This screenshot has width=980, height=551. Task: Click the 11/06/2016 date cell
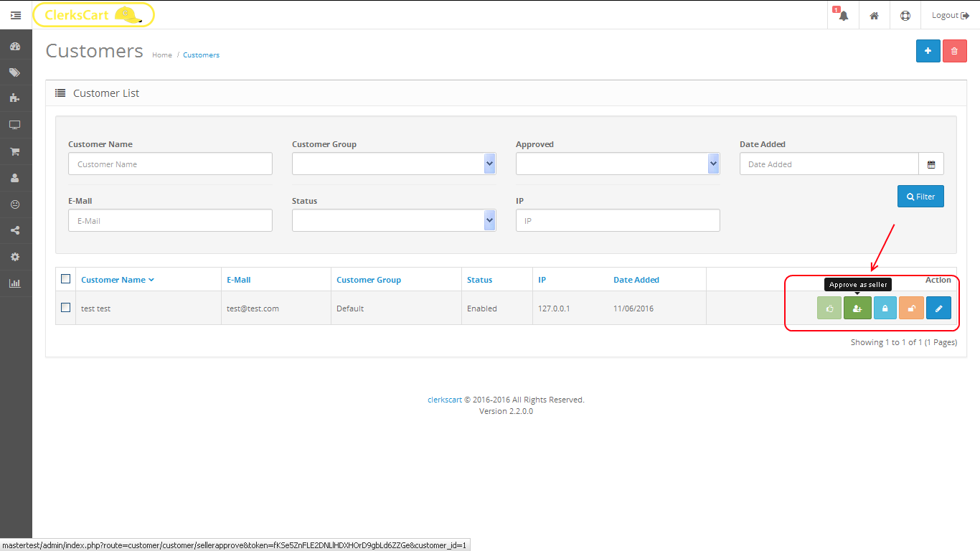(633, 309)
